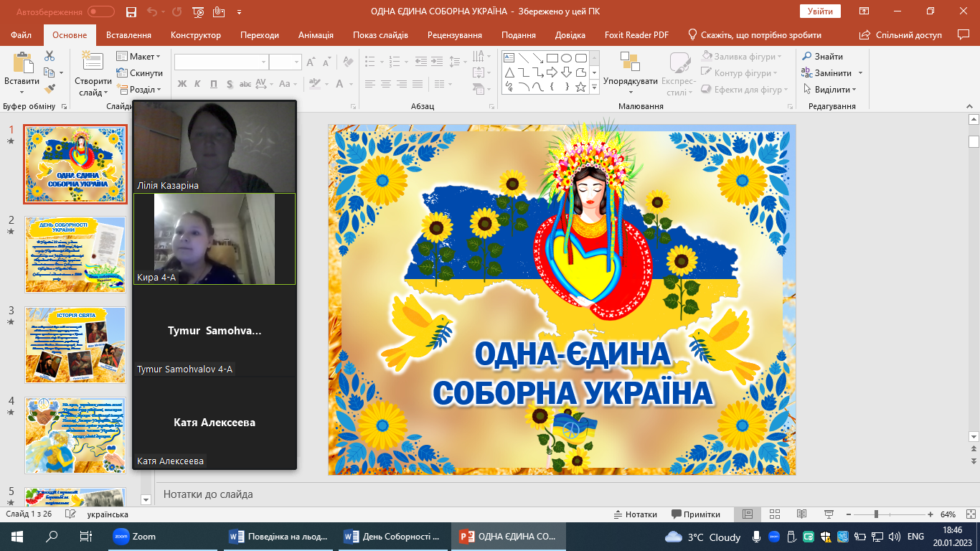Click the Find (Знайти) magnifier button
980x551 pixels.
[x=823, y=56]
